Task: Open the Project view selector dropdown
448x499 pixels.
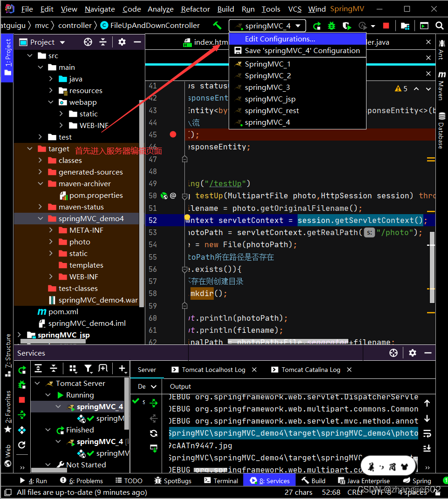Action: (x=62, y=42)
